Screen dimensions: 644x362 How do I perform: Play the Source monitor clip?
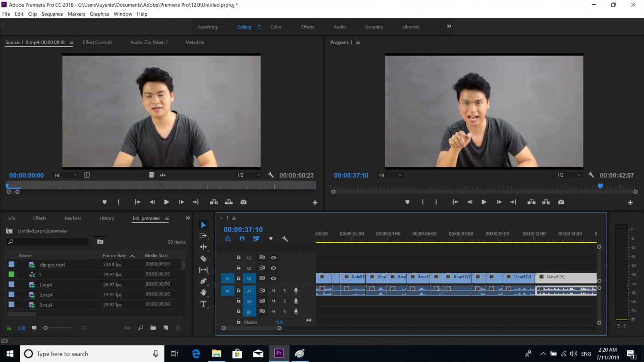click(167, 202)
